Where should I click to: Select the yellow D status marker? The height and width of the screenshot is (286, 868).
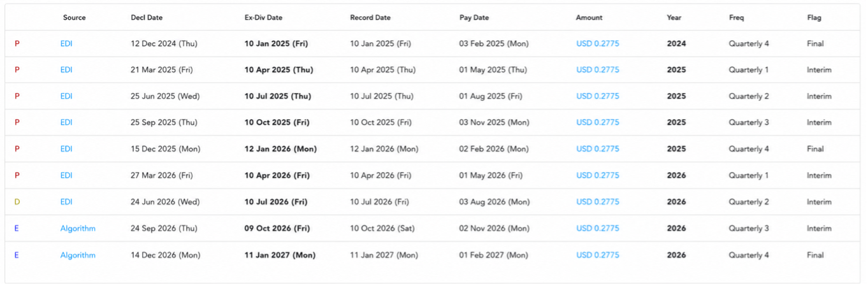pos(17,202)
